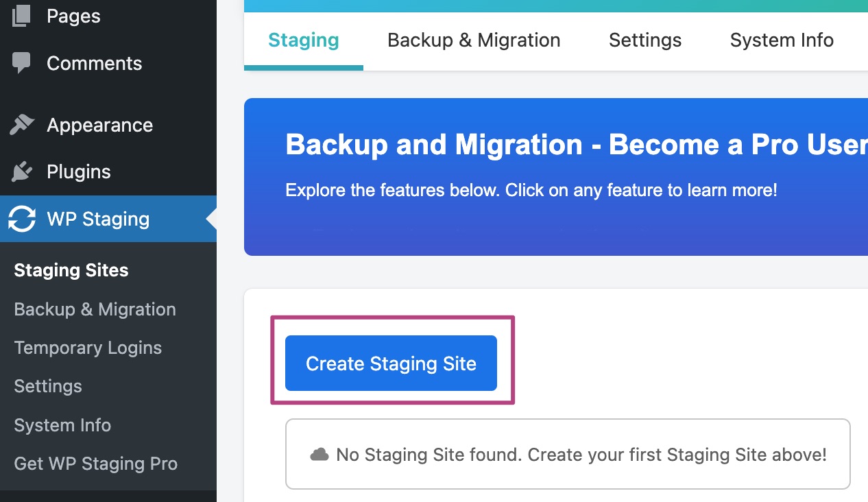This screenshot has width=868, height=502.
Task: Click Get WP Staging Pro link
Action: [x=95, y=464]
